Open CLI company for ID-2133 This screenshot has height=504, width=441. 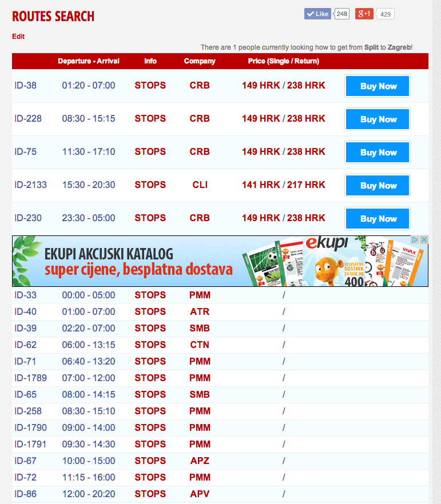pyautogui.click(x=200, y=185)
